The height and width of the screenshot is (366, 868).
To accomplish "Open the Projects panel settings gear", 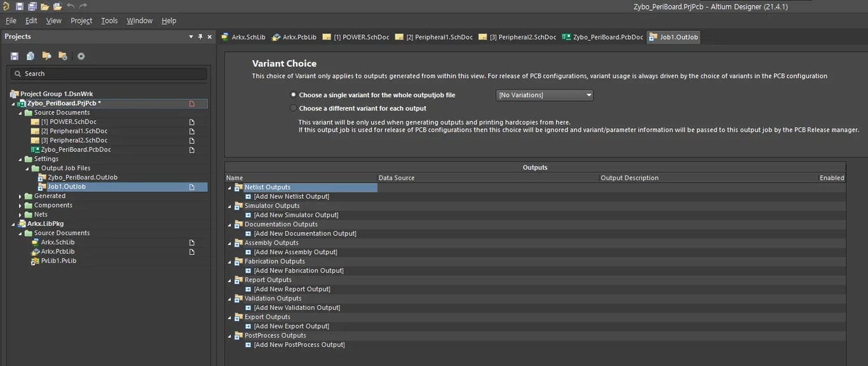I will (x=81, y=56).
